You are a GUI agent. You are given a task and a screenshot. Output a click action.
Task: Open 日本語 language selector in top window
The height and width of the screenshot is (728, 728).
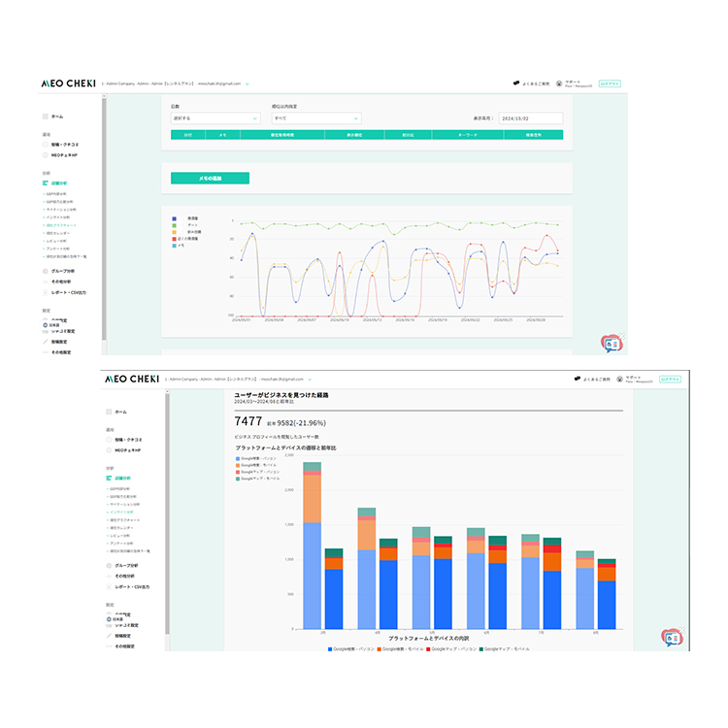tap(51, 325)
